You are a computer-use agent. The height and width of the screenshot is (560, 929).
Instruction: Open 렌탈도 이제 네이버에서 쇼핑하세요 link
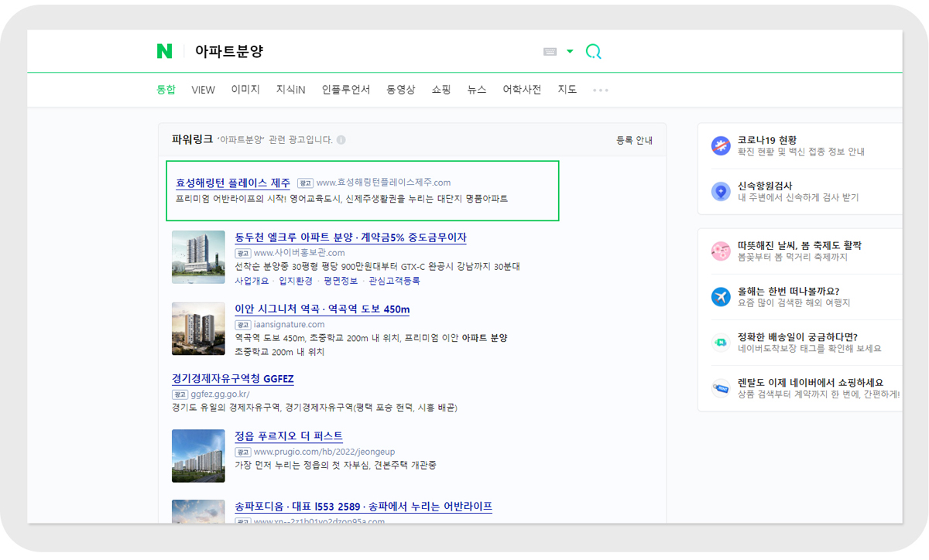coord(811,382)
